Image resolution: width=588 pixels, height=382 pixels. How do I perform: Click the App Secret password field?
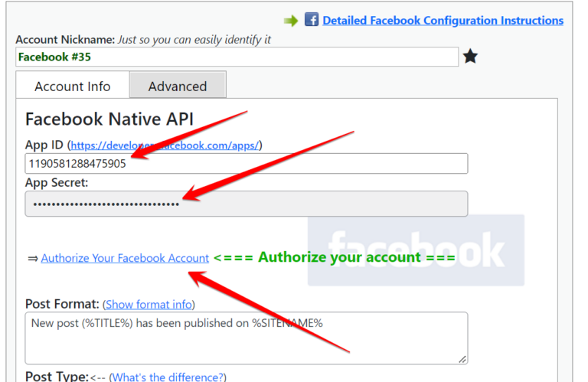pos(247,204)
